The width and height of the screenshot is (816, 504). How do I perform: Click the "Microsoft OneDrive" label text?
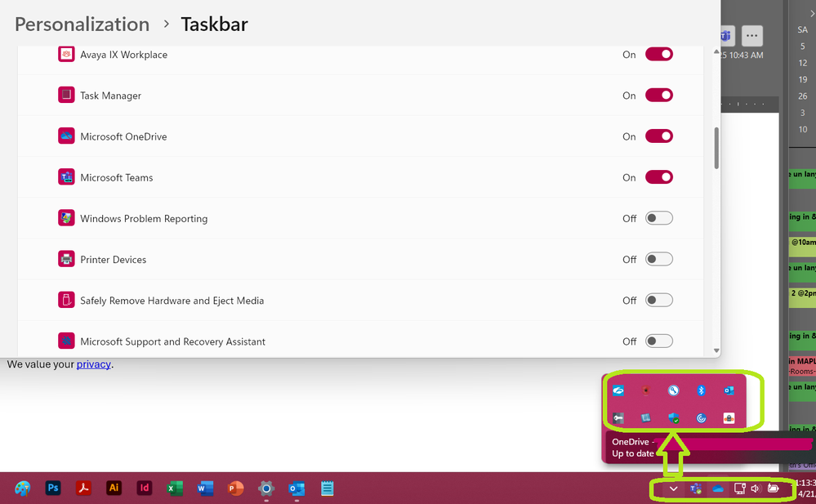tap(123, 136)
